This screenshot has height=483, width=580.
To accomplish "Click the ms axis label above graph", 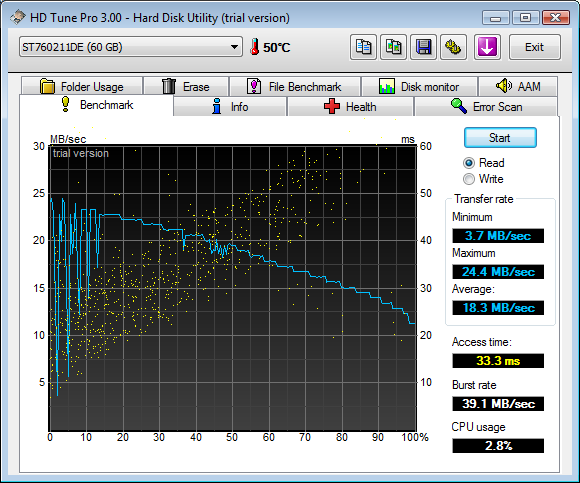I will [x=408, y=139].
